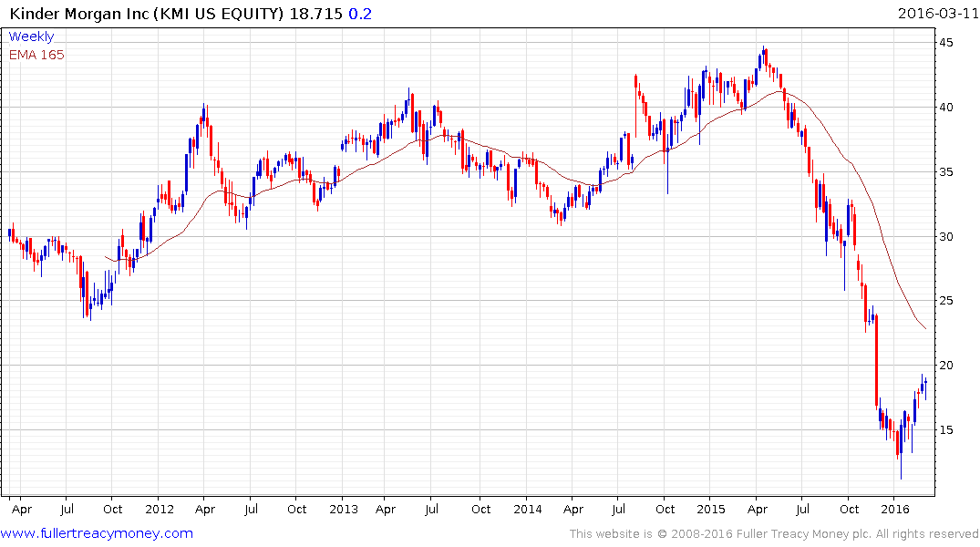Click the end of the EMA 165 line

click(x=925, y=328)
